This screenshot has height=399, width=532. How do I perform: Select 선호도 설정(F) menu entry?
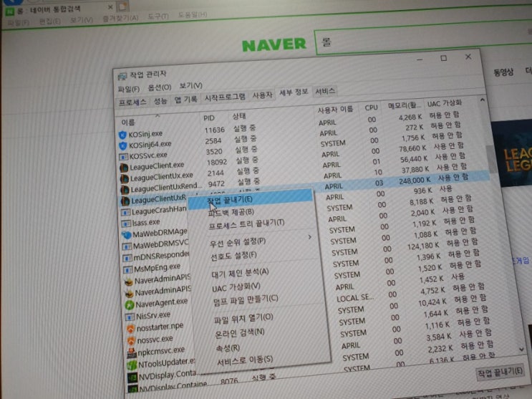click(233, 256)
